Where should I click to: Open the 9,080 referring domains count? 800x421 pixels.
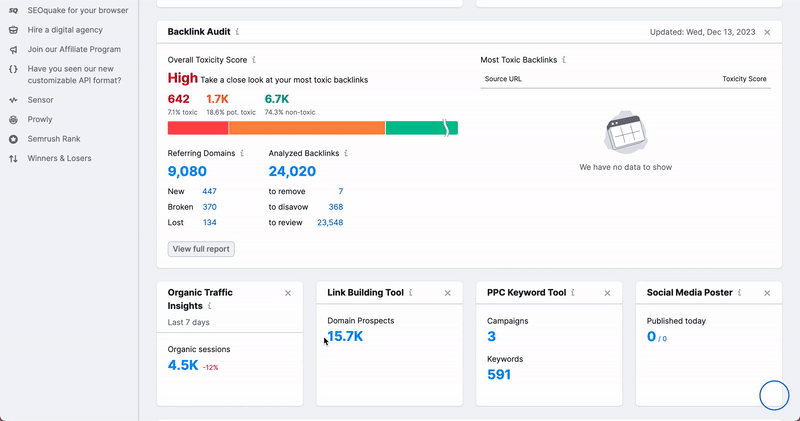pos(187,171)
